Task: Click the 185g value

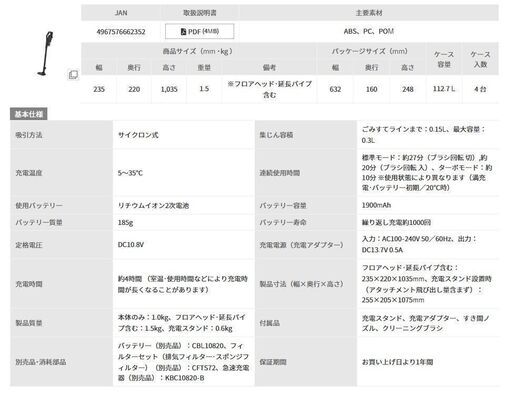Action: click(x=125, y=222)
